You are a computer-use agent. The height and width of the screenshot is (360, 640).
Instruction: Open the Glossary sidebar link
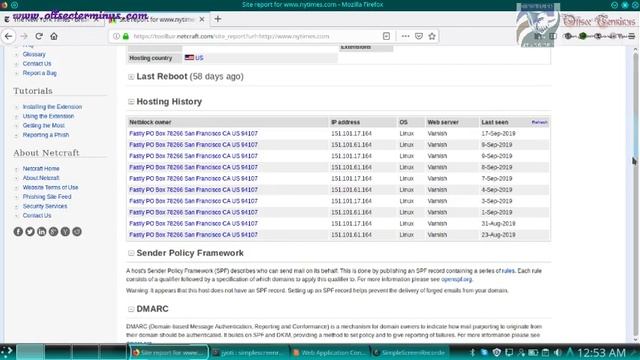[x=34, y=54]
